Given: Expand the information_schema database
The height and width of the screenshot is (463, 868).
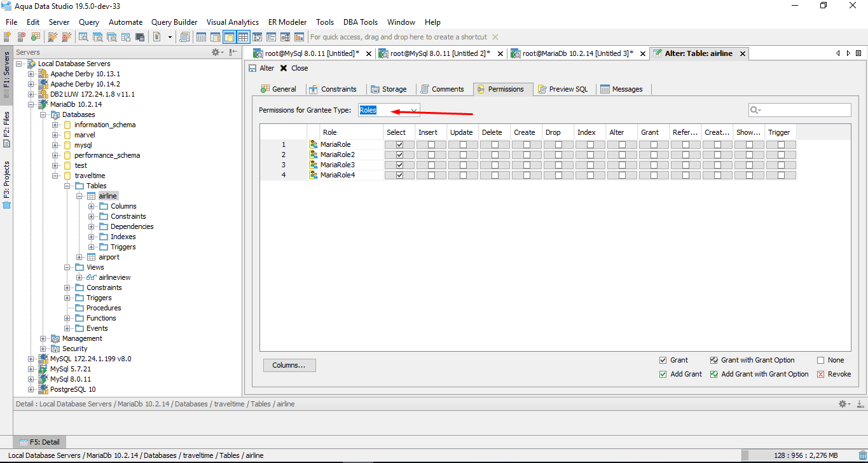Looking at the screenshot, I should point(55,125).
